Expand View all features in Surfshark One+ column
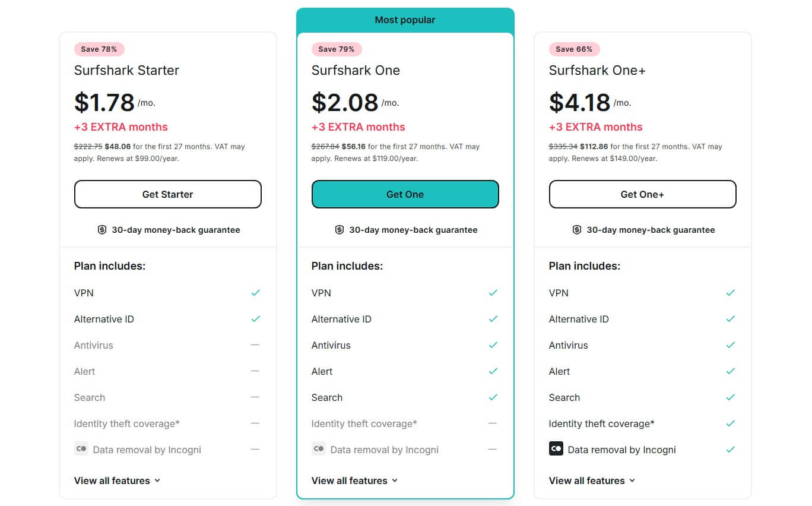Image resolution: width=812 pixels, height=506 pixels. (x=592, y=480)
